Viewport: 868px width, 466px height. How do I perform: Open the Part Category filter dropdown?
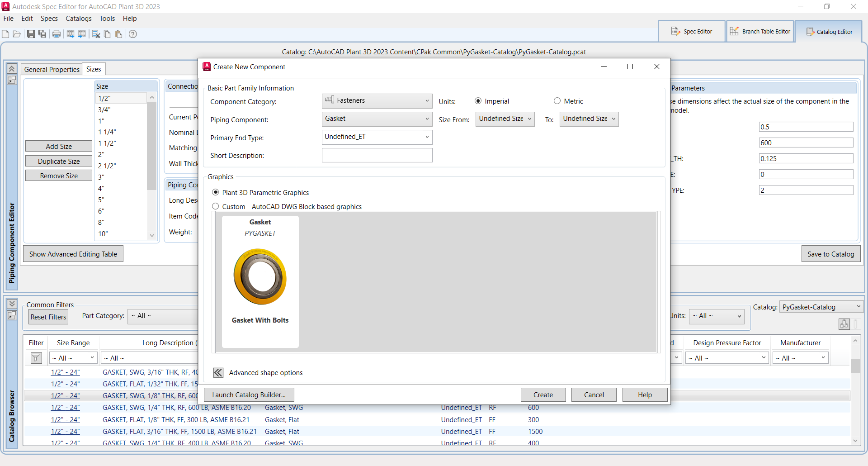(x=163, y=316)
